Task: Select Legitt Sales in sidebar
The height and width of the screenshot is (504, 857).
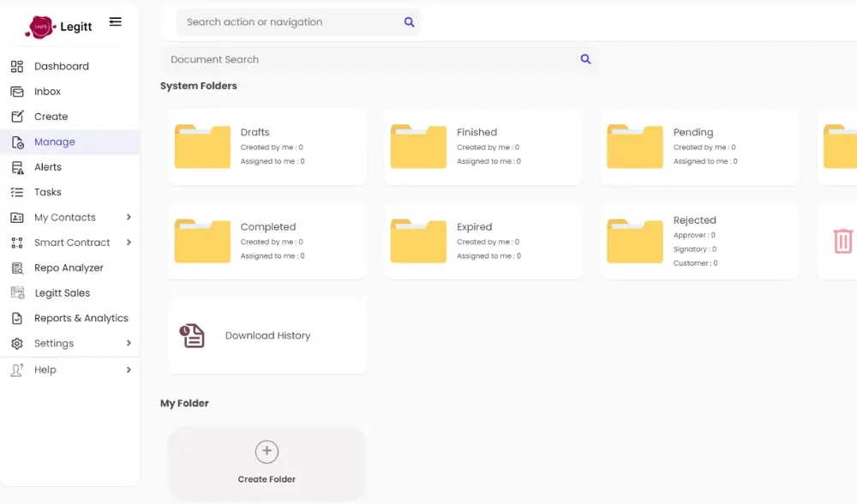Action: click(62, 293)
